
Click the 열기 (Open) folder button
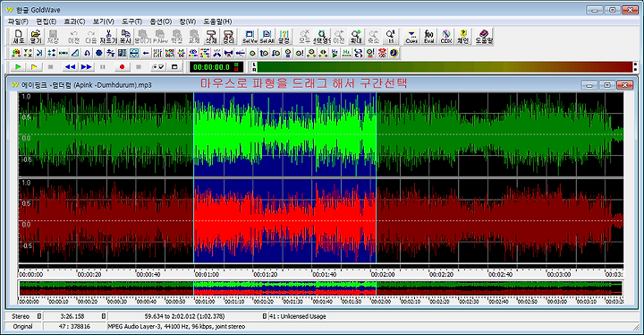point(36,37)
